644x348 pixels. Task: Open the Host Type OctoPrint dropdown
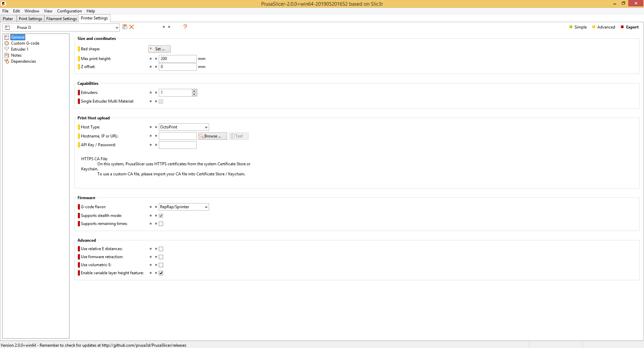(206, 127)
